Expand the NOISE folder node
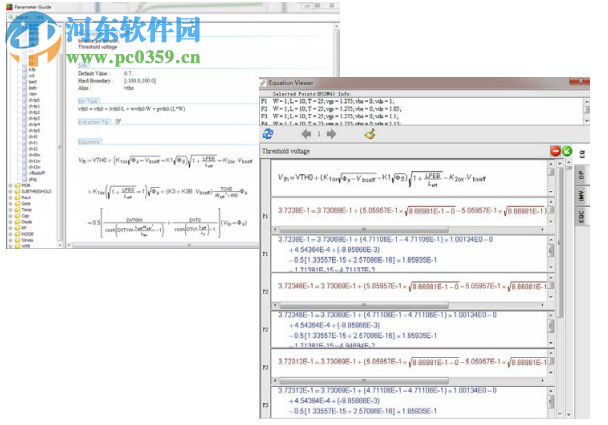608x425 pixels. click(10, 234)
